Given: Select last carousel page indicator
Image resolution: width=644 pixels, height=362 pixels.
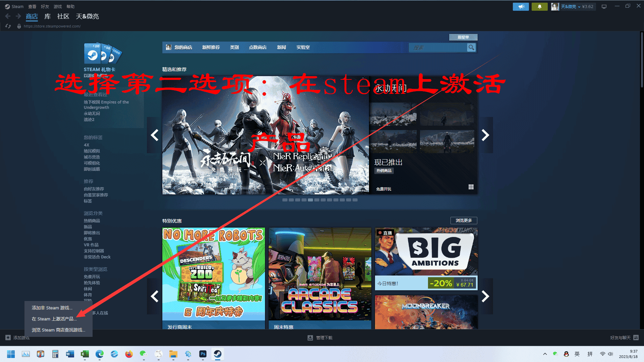Looking at the screenshot, I should click(x=355, y=200).
